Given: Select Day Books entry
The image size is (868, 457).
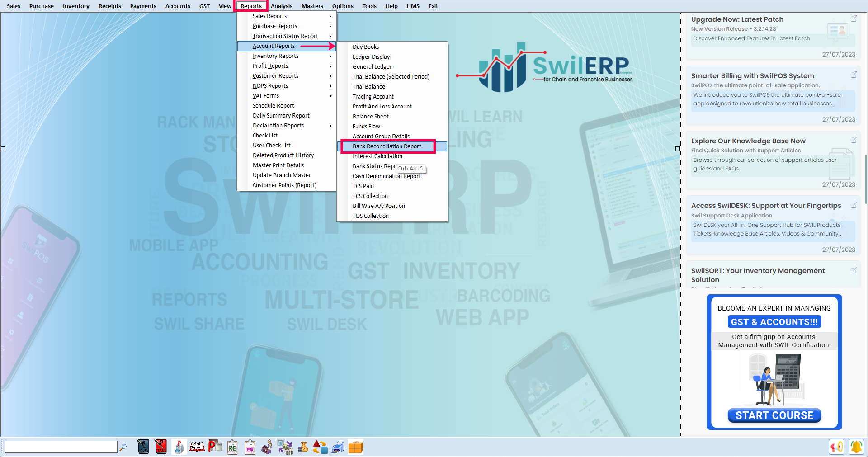Looking at the screenshot, I should tap(392, 47).
